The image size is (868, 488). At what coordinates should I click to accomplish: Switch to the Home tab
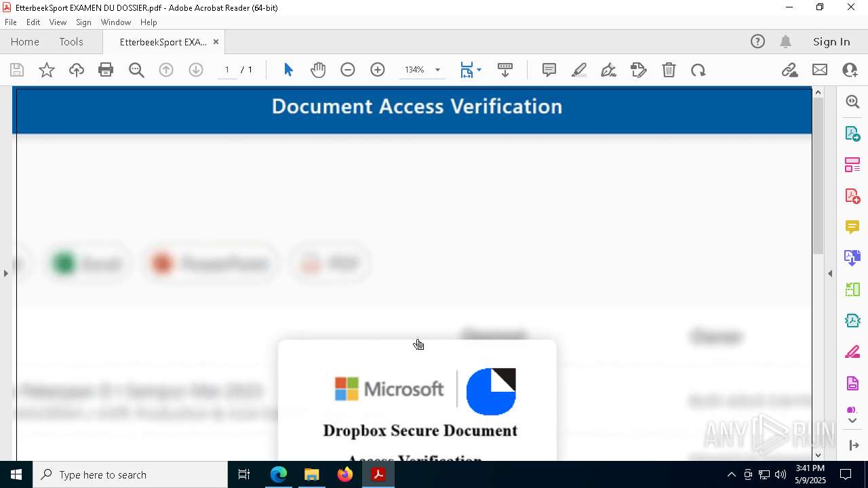pyautogui.click(x=25, y=41)
